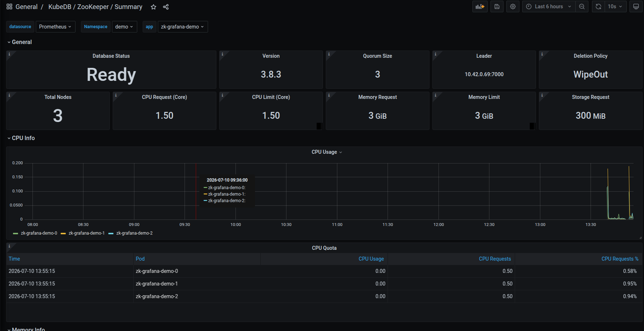This screenshot has width=644, height=331.
Task: Sort table by CPU Requests % column
Action: [620, 259]
